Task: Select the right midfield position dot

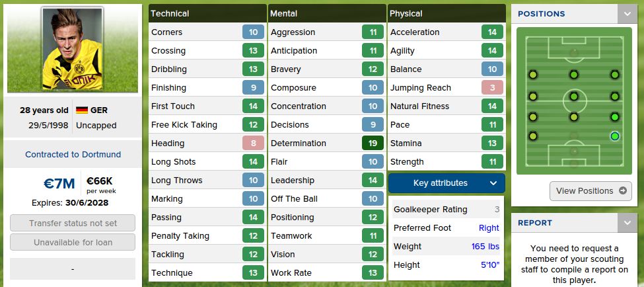Action: [x=615, y=97]
